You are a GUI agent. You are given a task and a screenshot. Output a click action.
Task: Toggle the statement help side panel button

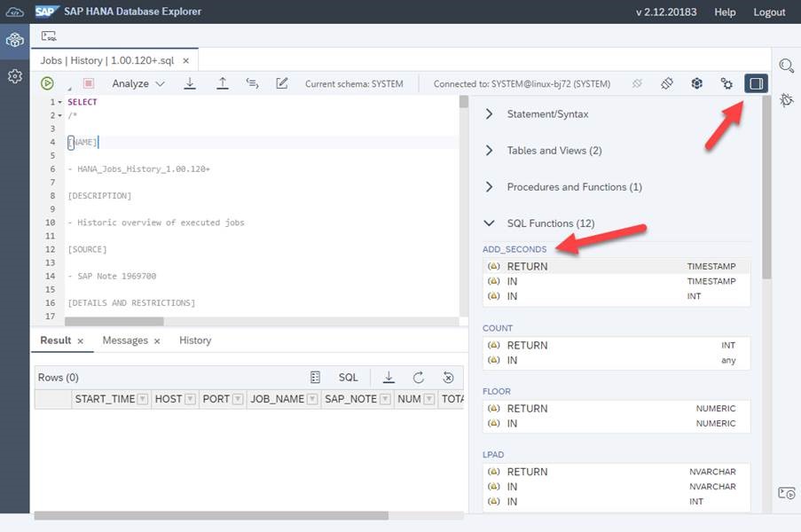click(756, 83)
